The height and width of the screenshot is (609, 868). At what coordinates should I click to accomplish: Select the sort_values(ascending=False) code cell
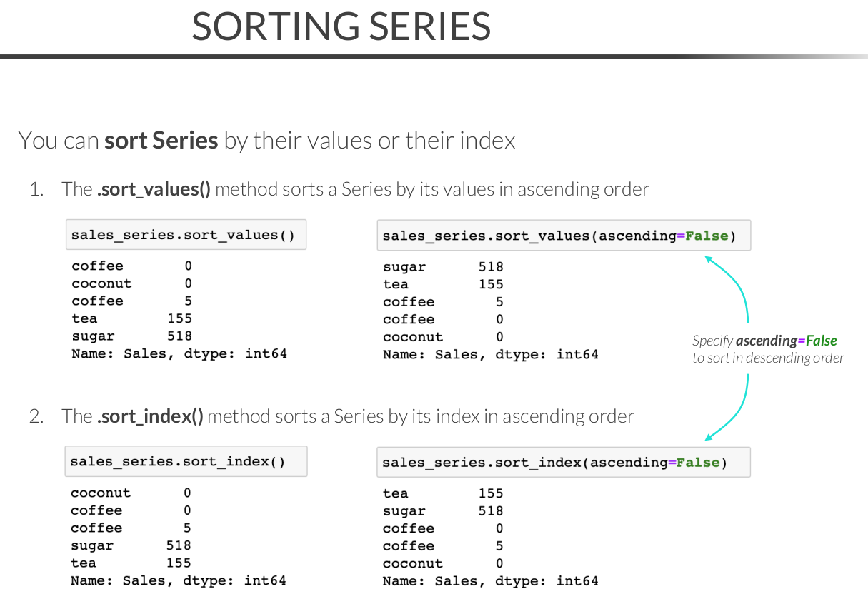click(563, 236)
